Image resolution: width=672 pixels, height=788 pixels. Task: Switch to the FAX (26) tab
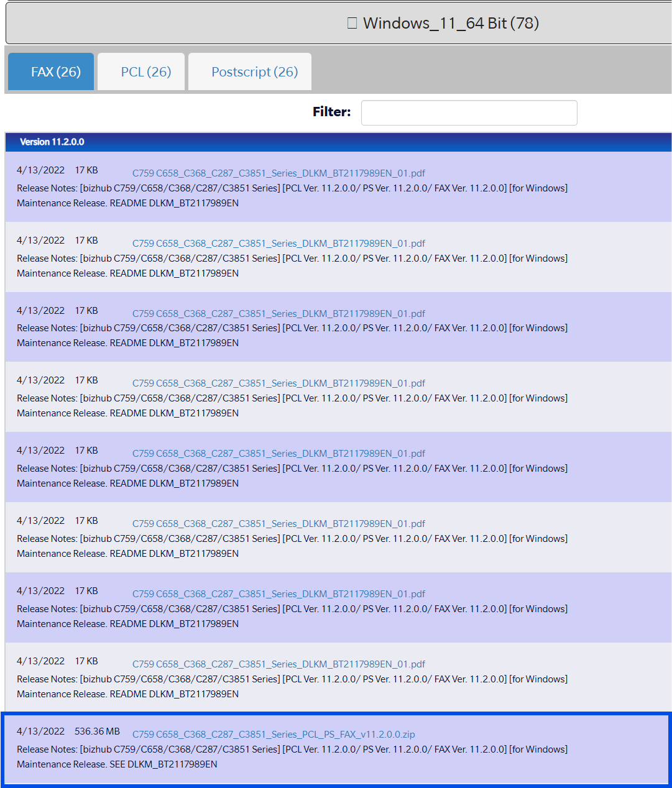51,71
